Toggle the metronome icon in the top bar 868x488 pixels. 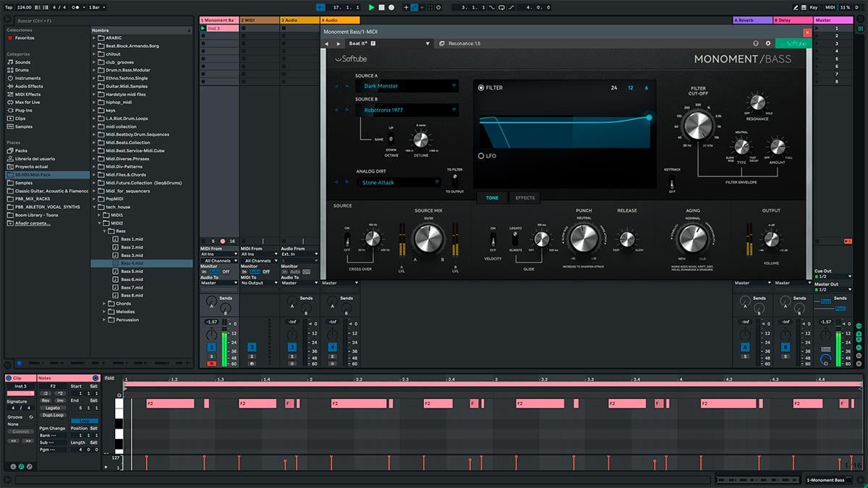(x=75, y=7)
